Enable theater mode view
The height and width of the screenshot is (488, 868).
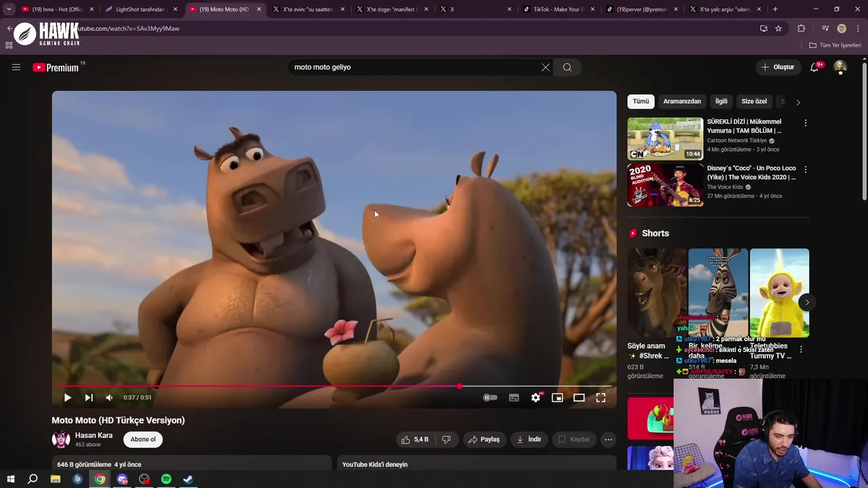coord(579,398)
